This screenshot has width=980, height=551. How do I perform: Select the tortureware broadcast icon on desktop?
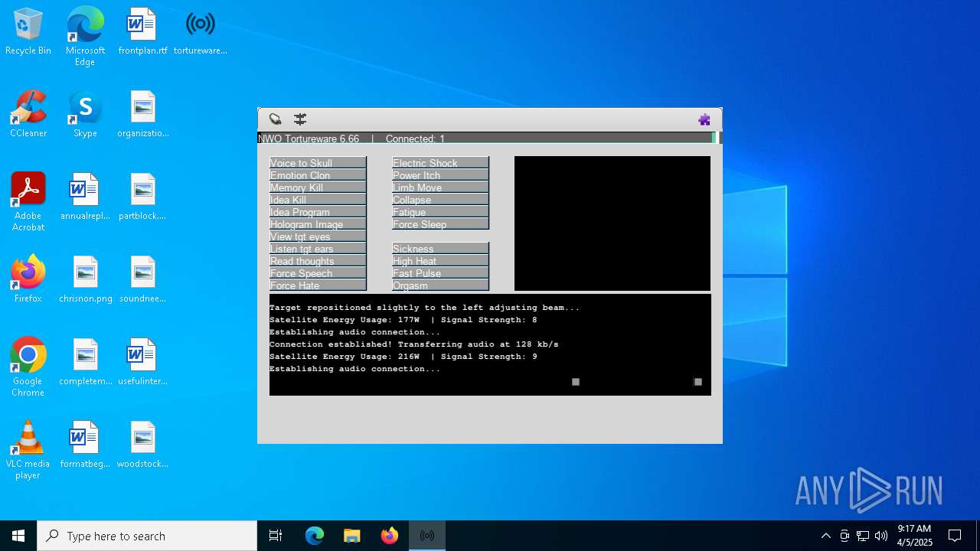[200, 32]
